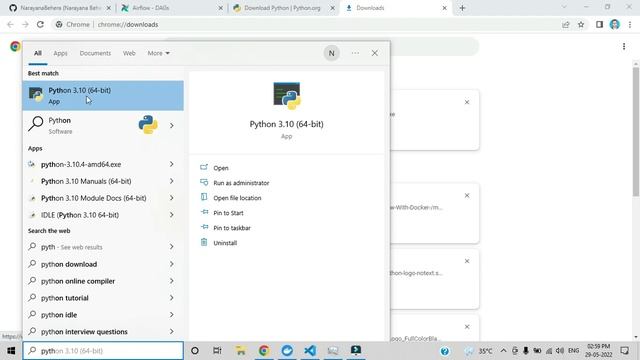The image size is (640, 360).
Task: Open Task View on taskbar
Action: [x=217, y=351]
